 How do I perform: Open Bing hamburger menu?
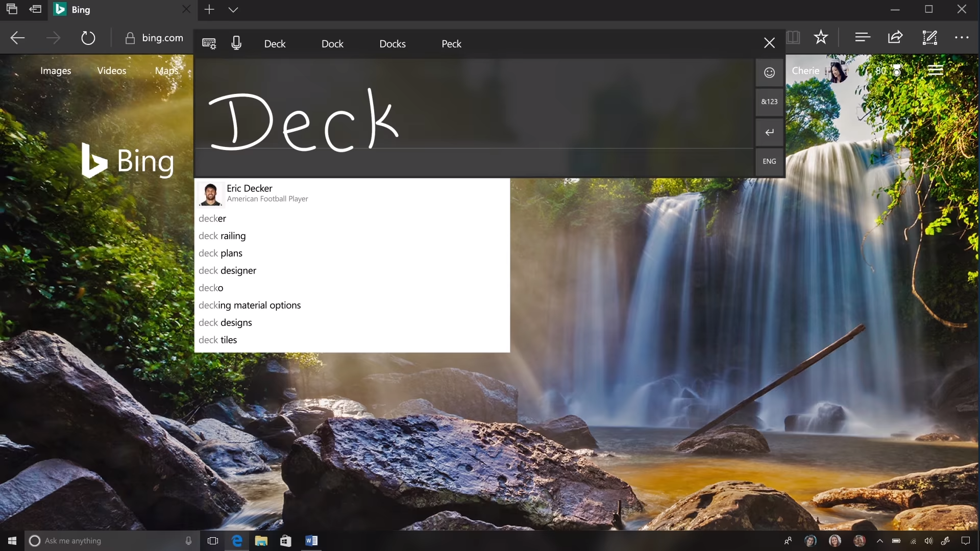coord(935,70)
